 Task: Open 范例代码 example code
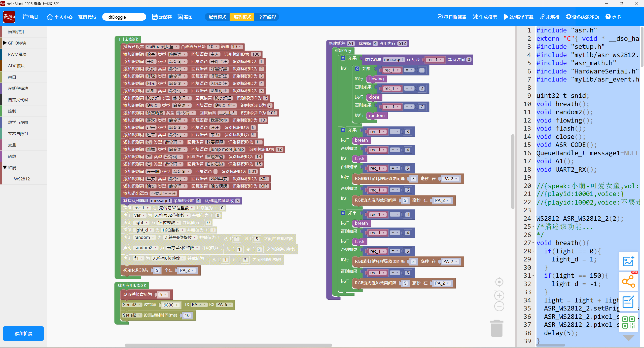pos(87,17)
